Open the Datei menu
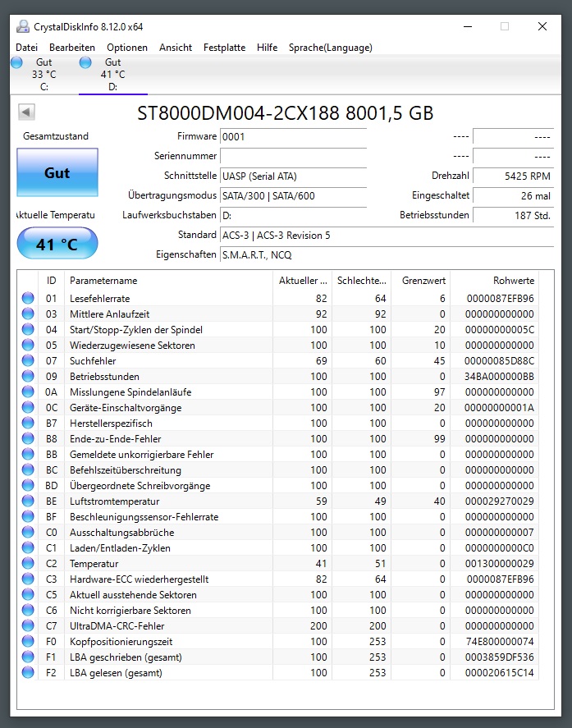Image resolution: width=572 pixels, height=728 pixels. point(26,48)
